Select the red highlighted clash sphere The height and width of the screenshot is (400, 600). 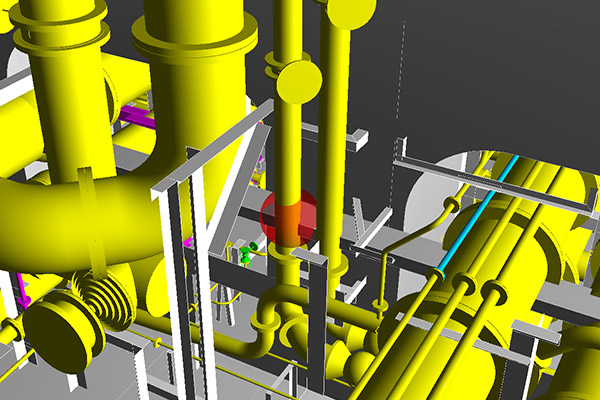pyautogui.click(x=289, y=218)
